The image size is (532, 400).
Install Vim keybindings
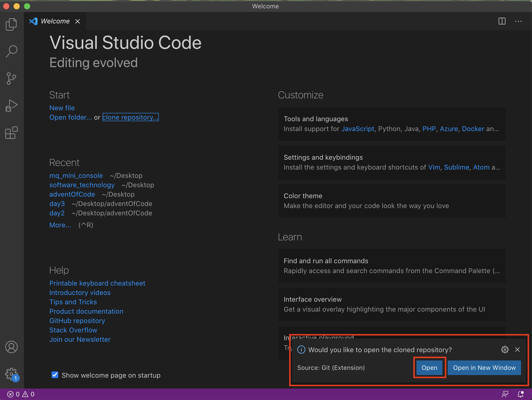click(434, 167)
